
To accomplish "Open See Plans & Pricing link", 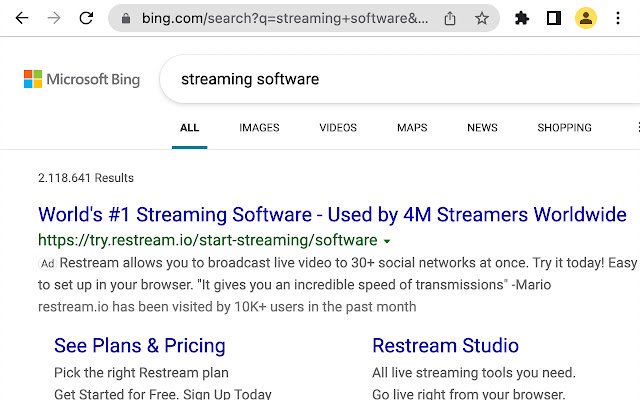I will [x=140, y=346].
